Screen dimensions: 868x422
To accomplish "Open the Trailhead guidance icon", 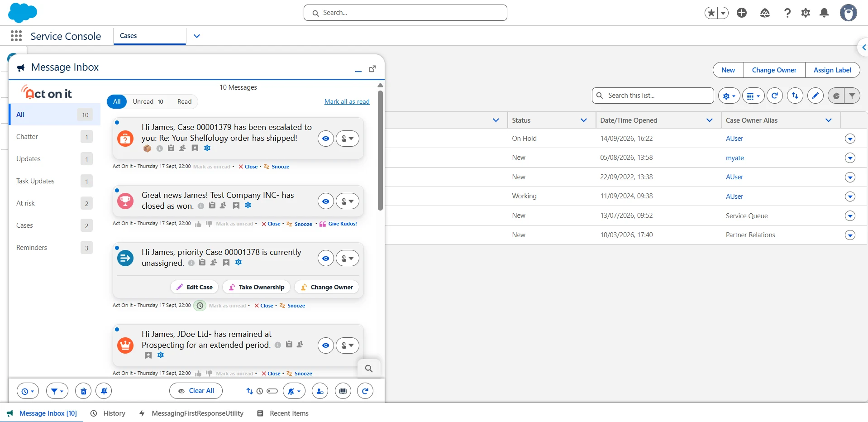I will 765,13.
